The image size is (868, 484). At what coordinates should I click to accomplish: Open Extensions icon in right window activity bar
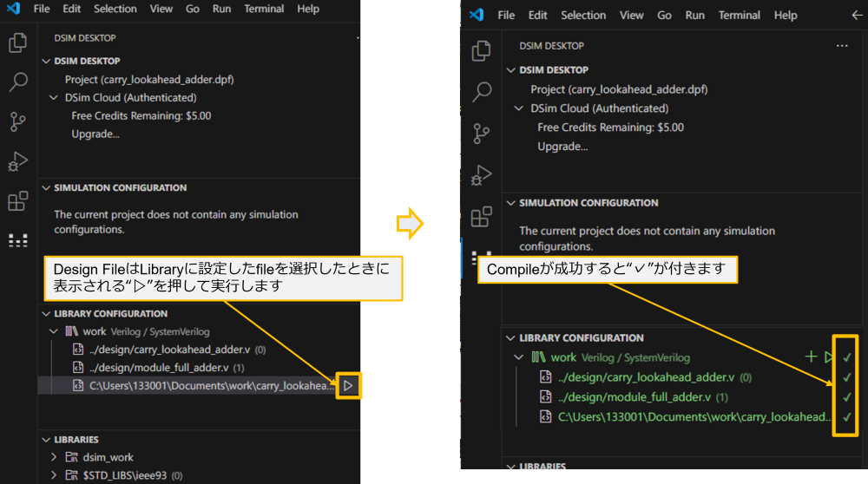pyautogui.click(x=481, y=216)
